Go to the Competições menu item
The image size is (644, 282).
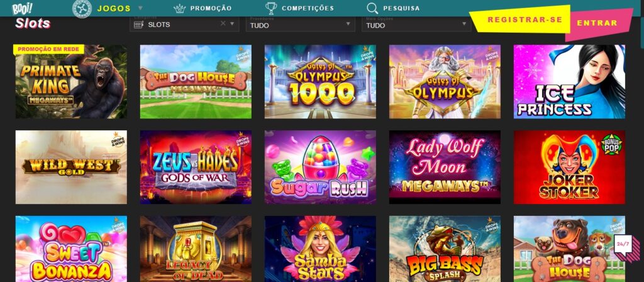point(308,8)
